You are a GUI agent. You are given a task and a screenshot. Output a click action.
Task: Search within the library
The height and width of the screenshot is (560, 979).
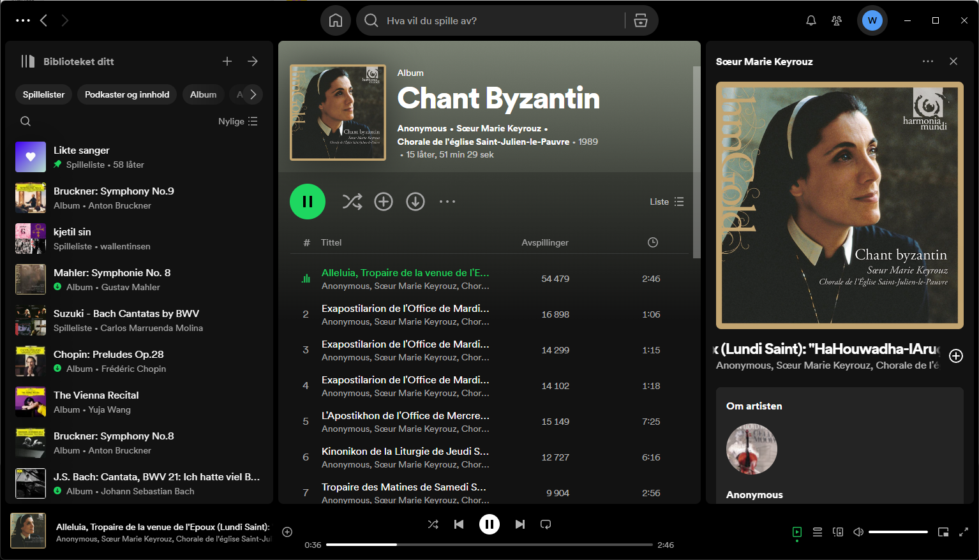[26, 121]
